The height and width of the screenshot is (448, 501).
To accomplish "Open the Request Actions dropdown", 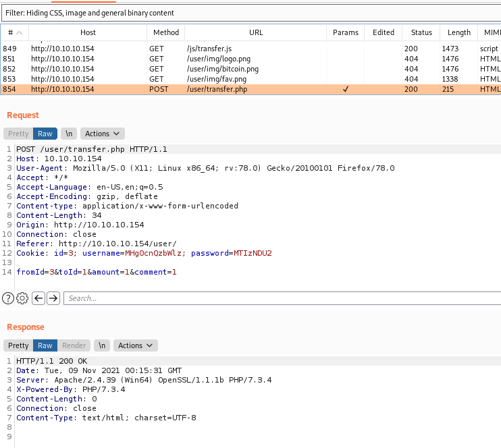I will [102, 134].
